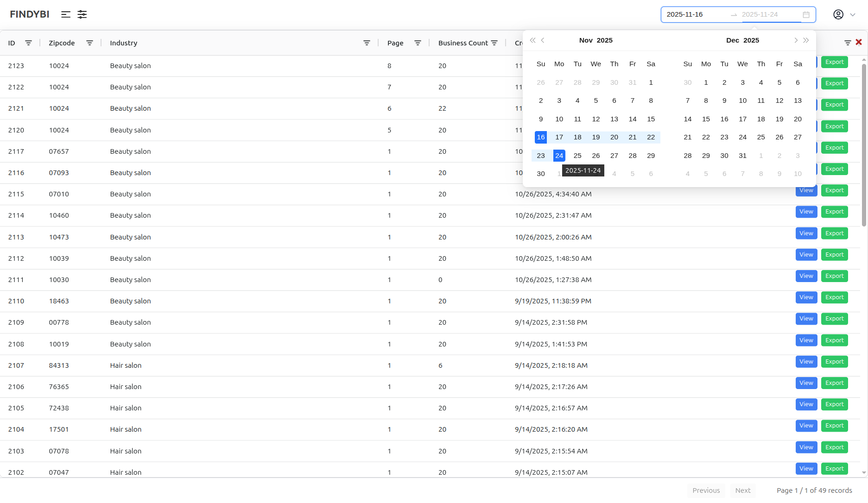Sort by the Business Count column header

[463, 43]
